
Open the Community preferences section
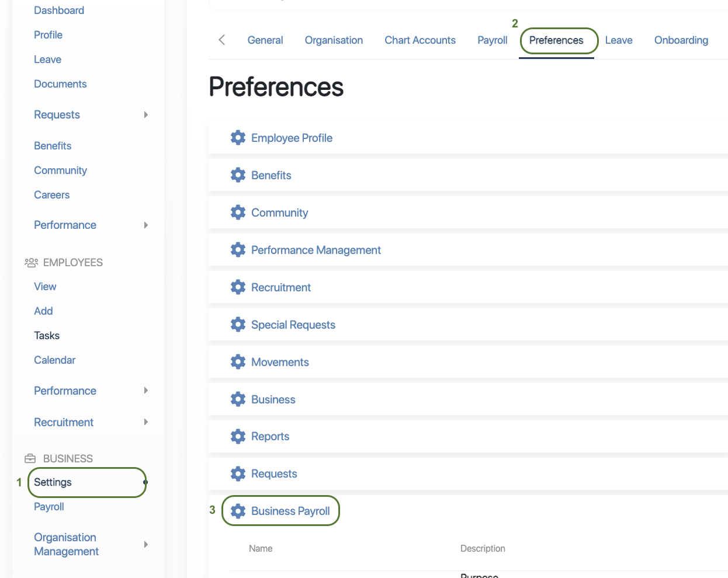(279, 213)
